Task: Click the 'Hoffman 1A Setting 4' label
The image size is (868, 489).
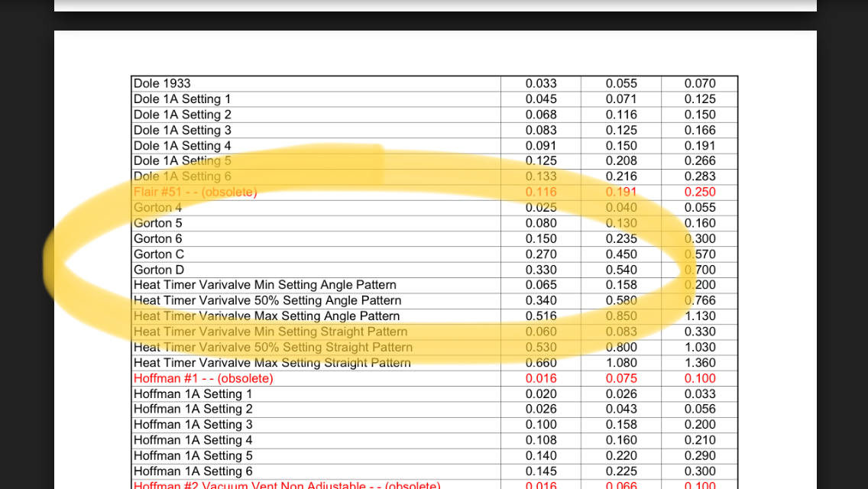Action: [x=193, y=439]
